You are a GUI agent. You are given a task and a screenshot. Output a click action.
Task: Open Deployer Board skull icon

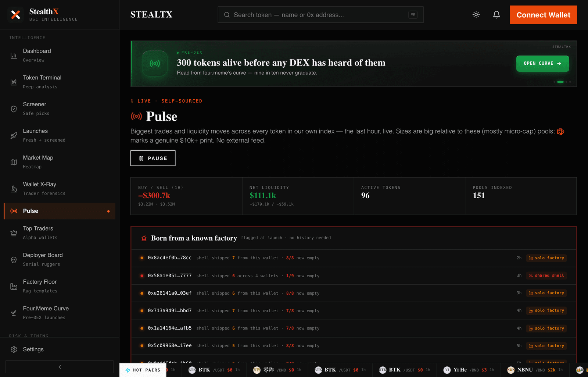pyautogui.click(x=14, y=260)
